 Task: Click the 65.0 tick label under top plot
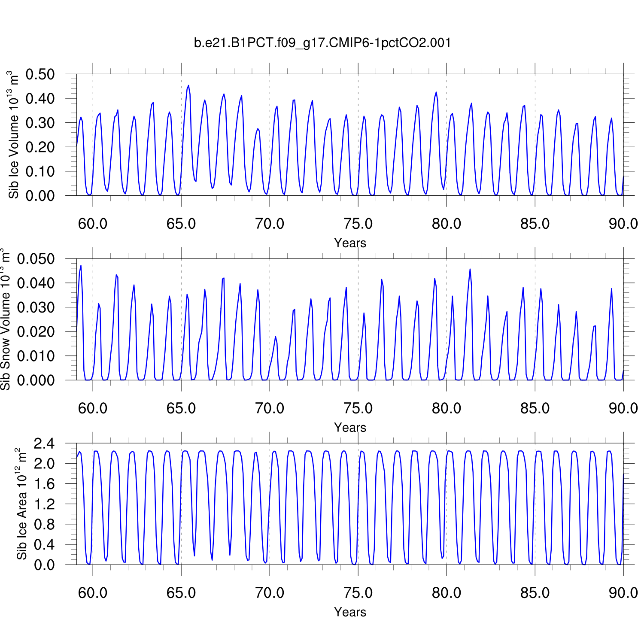click(x=181, y=224)
